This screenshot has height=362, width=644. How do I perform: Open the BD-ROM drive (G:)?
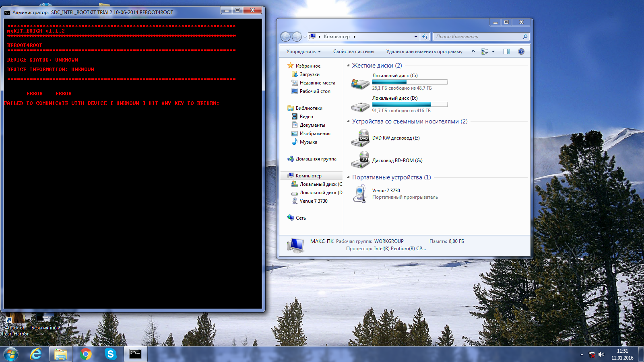(x=360, y=160)
